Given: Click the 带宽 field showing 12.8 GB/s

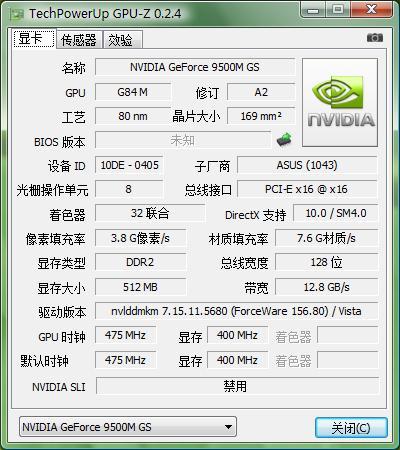Looking at the screenshot, I should 327,287.
